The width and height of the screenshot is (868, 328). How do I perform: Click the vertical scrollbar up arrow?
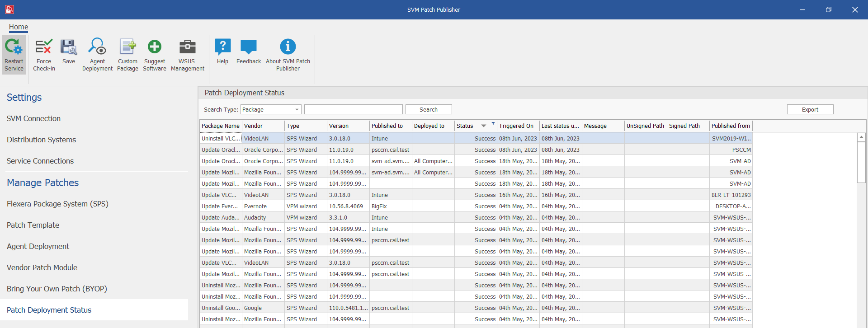pos(861,137)
